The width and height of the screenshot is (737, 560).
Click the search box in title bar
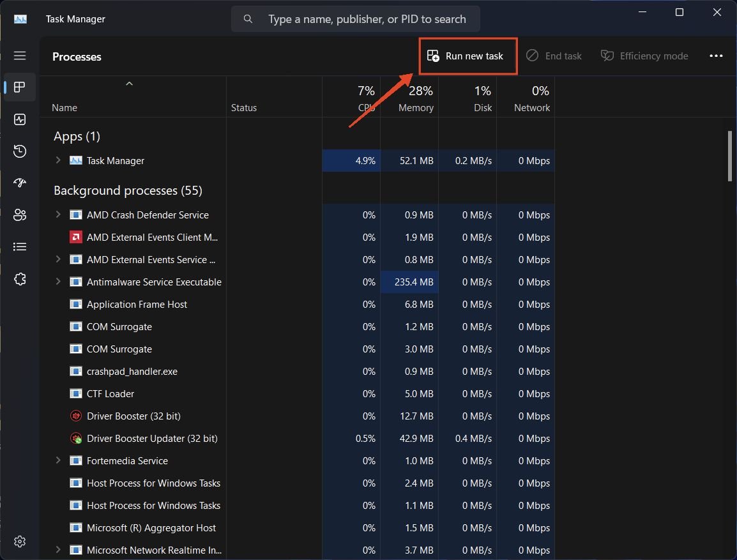(x=356, y=19)
